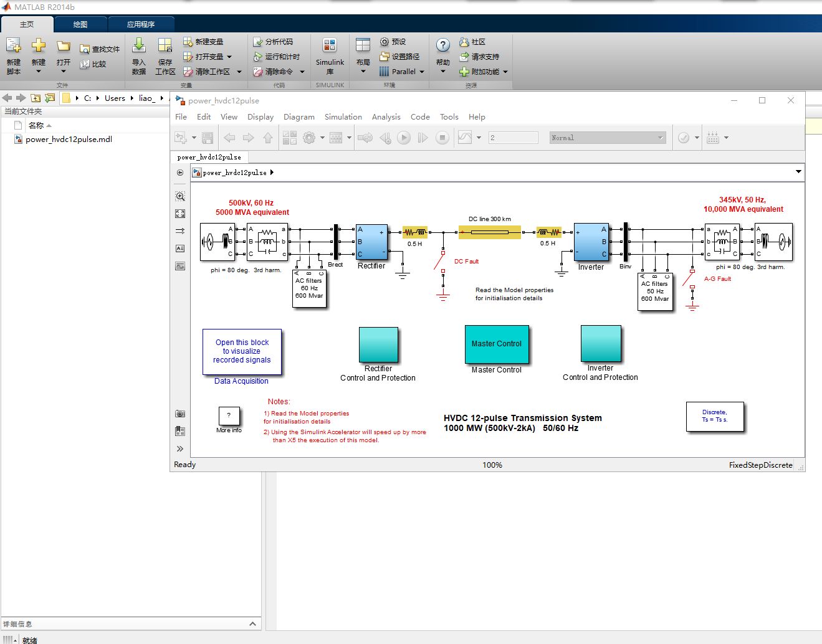Open the Simulink File menu

181,117
